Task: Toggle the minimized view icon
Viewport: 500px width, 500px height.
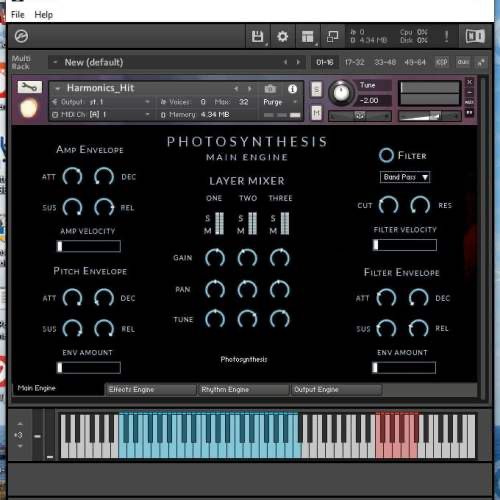Action: click(x=332, y=36)
